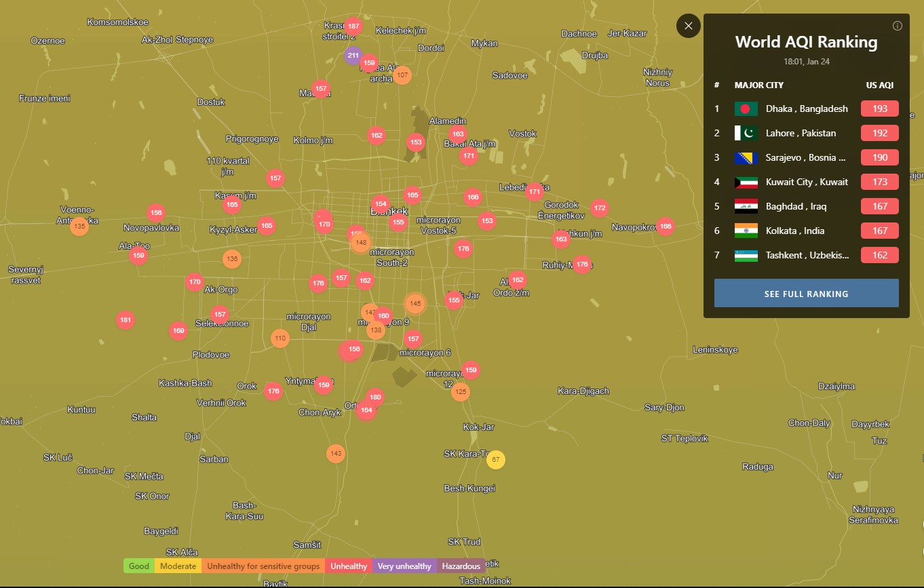Click the info icon in ranking panel
Image resolution: width=924 pixels, height=588 pixels.
[x=897, y=26]
